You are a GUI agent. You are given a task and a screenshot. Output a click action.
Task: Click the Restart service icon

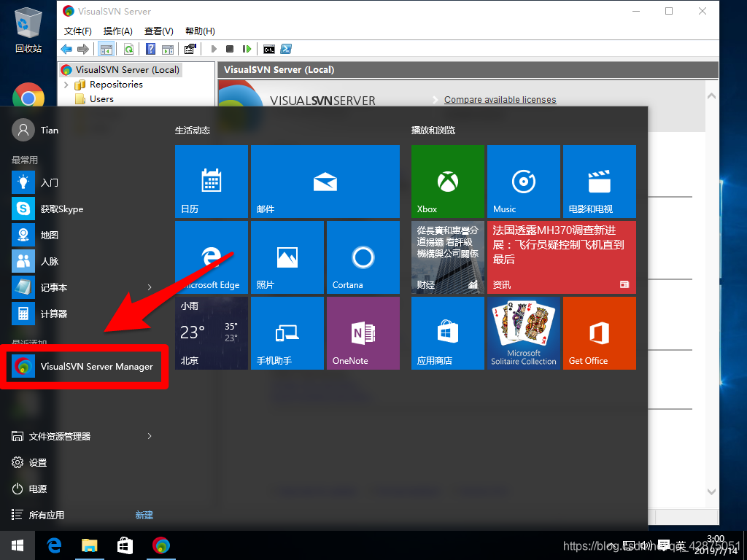(247, 49)
